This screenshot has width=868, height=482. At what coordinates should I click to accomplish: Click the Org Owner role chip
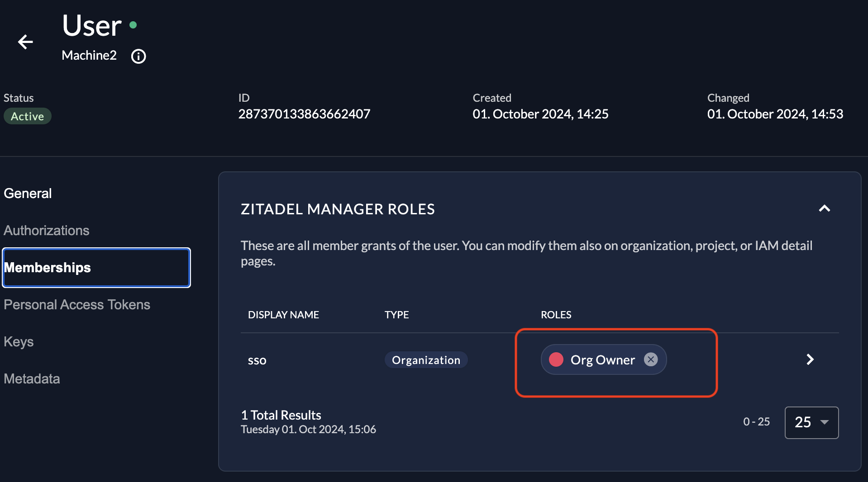(602, 360)
